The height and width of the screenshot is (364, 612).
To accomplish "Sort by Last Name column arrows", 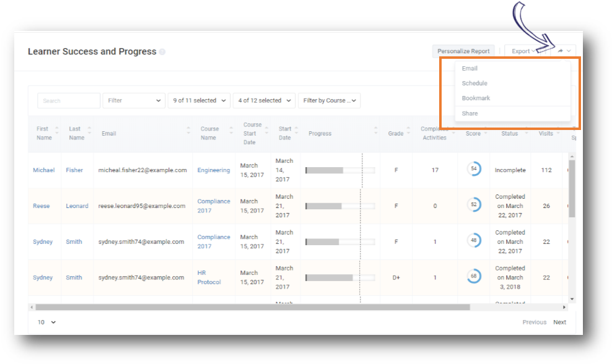I will pos(89,131).
